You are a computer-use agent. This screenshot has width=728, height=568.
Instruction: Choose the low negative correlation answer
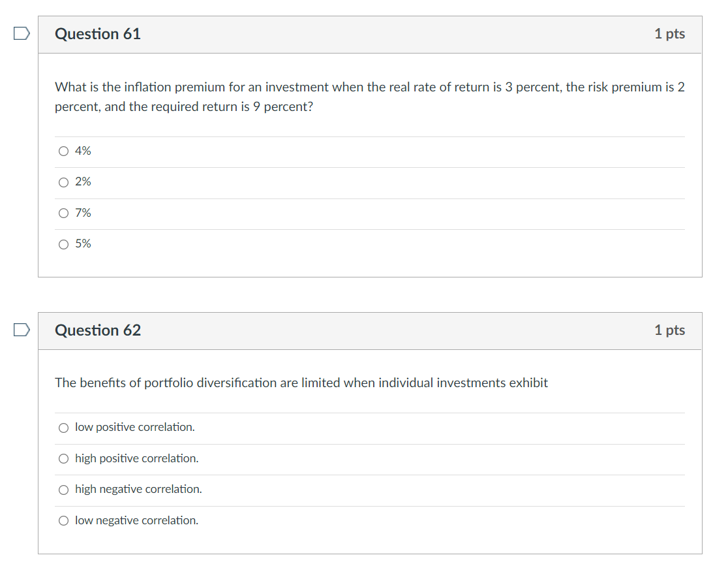(63, 520)
